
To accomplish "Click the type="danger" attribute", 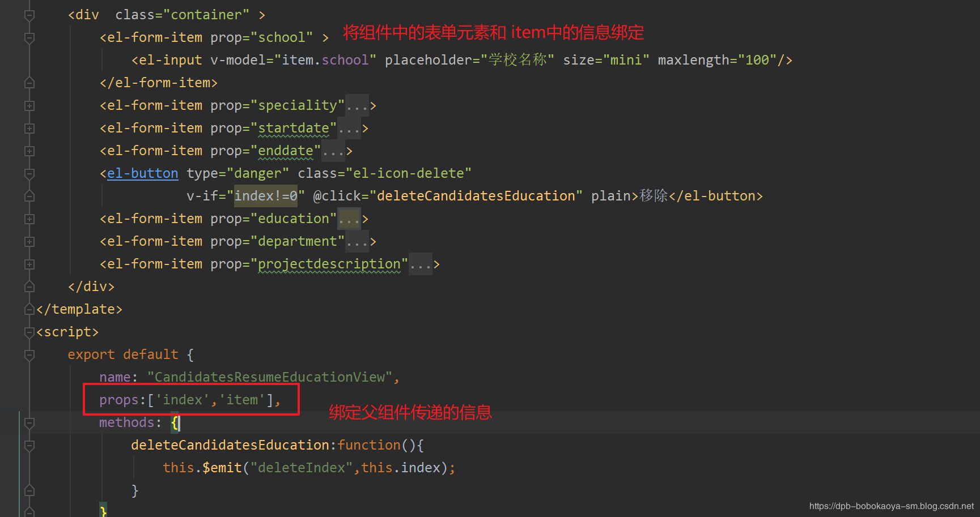I will point(238,173).
